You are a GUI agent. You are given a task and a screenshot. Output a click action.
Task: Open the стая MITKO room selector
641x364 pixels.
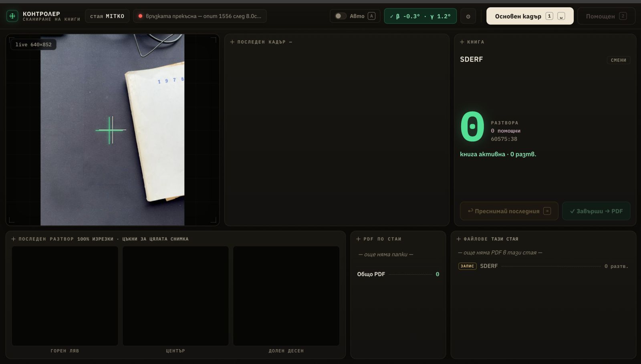coord(107,16)
